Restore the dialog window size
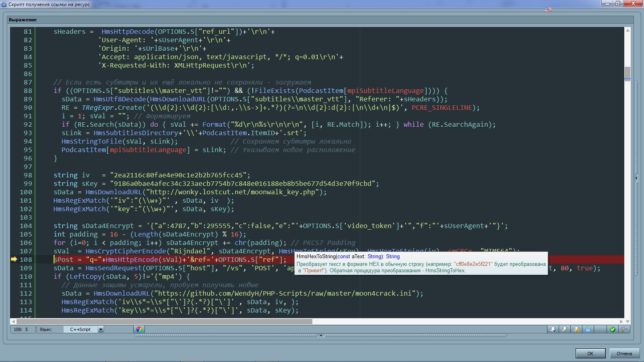Screen dimensions: 644x362 [x=618, y=4]
